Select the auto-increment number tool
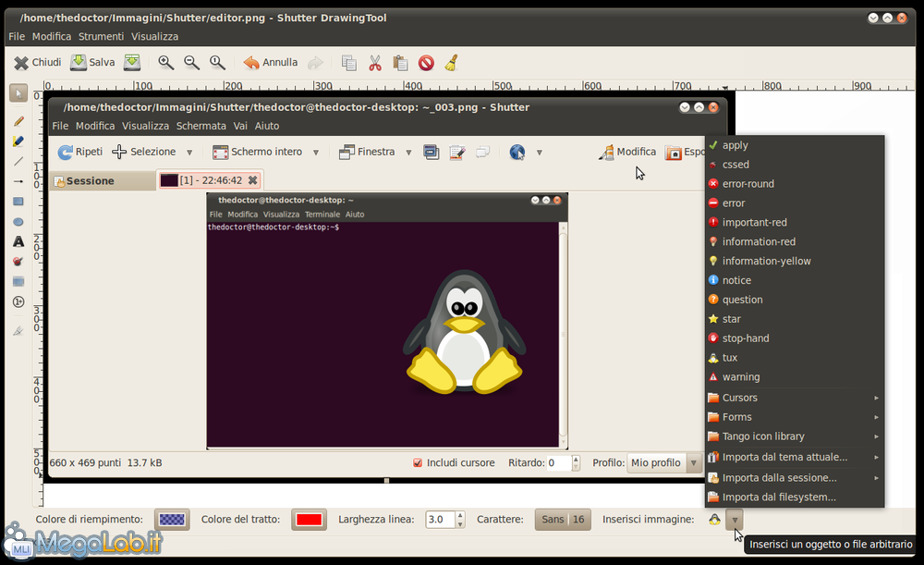Viewport: 924px width, 565px height. click(18, 301)
